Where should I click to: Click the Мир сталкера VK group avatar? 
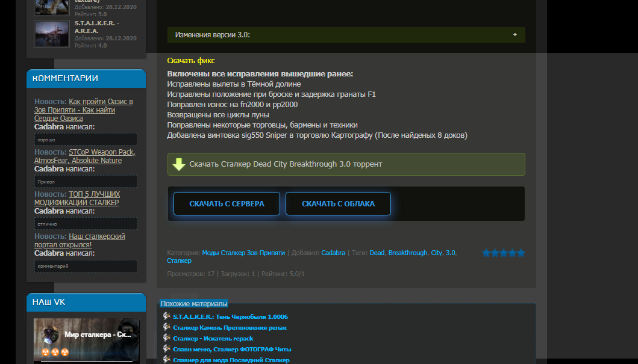click(x=51, y=335)
